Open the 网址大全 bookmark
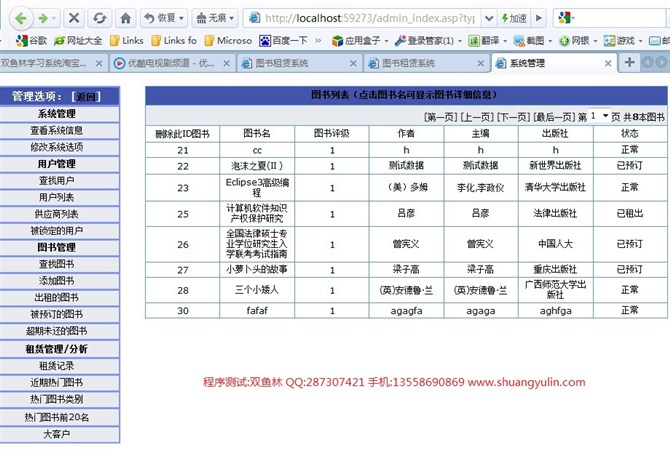The width and height of the screenshot is (670, 452). point(78,41)
